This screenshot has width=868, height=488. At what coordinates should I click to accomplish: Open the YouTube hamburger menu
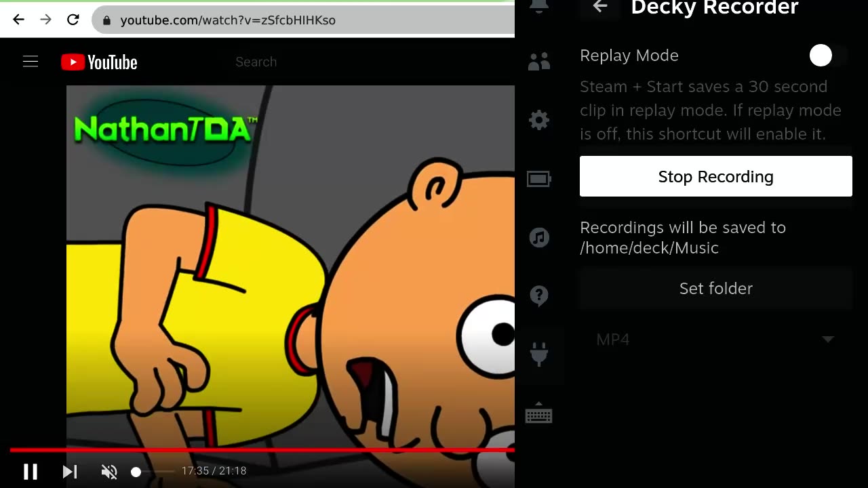[x=31, y=62]
